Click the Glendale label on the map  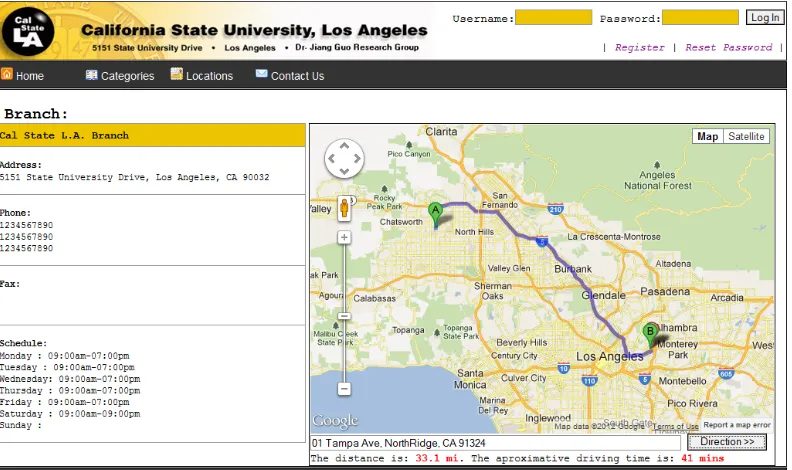click(603, 295)
